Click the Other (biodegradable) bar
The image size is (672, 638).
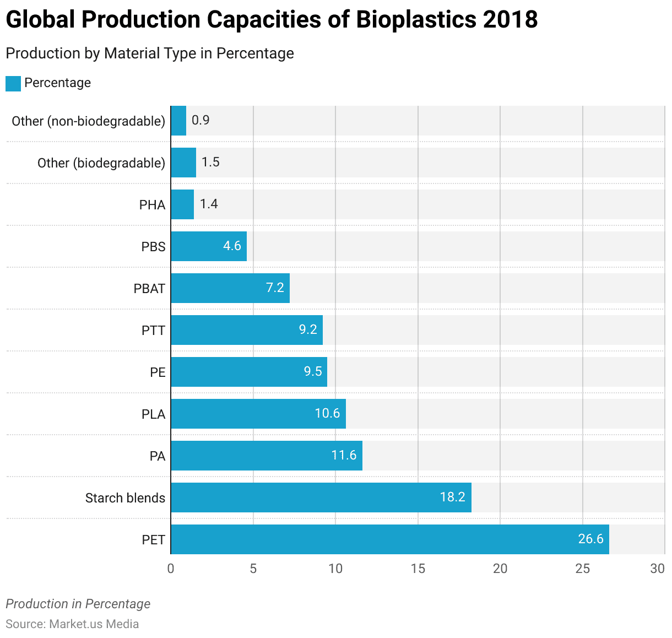(x=183, y=163)
